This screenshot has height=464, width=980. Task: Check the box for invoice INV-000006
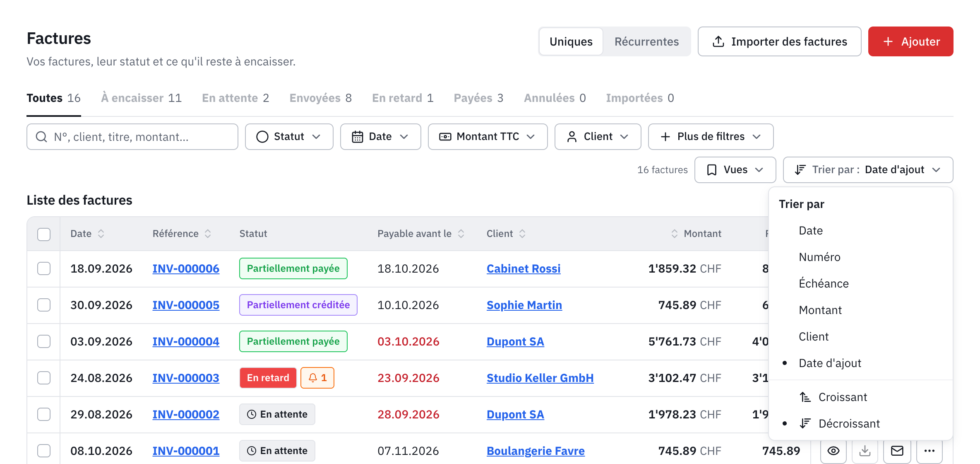tap(44, 268)
